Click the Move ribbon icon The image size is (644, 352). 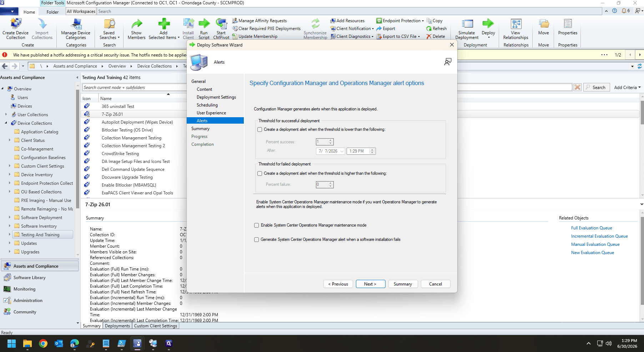pyautogui.click(x=544, y=27)
